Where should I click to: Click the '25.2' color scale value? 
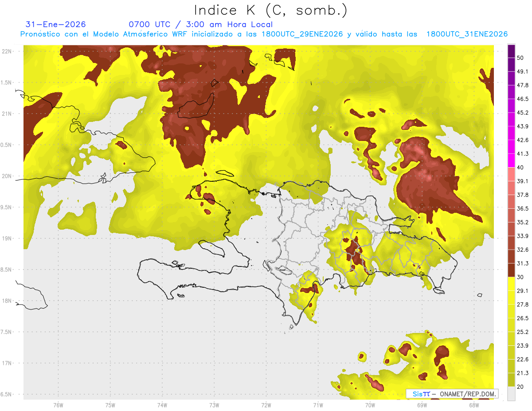[x=523, y=332]
